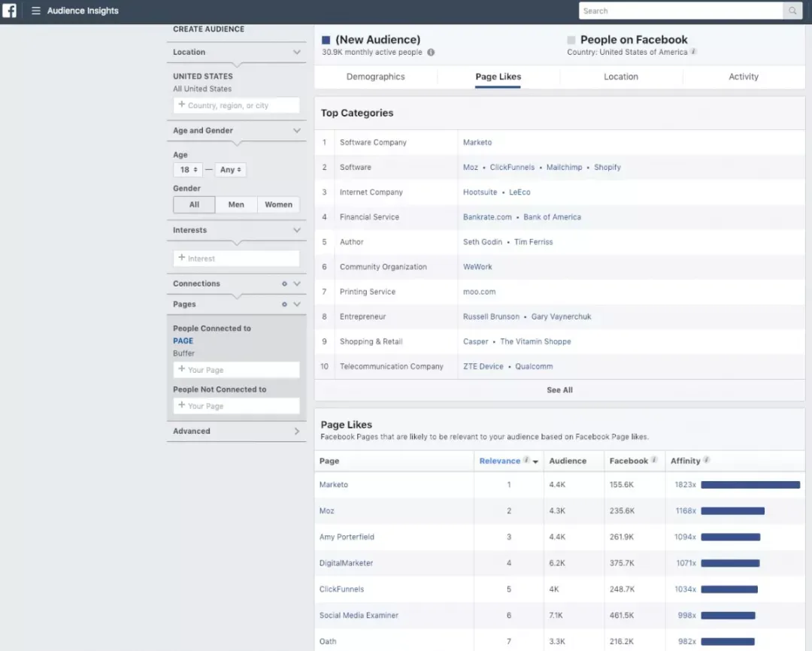Collapse the Location section chevron
The width and height of the screenshot is (812, 651).
pos(297,53)
